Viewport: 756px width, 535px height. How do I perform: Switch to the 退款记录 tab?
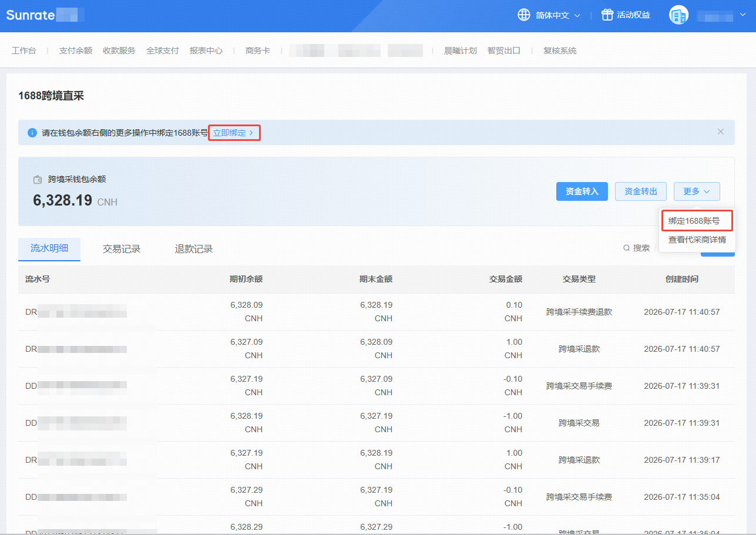tap(194, 249)
